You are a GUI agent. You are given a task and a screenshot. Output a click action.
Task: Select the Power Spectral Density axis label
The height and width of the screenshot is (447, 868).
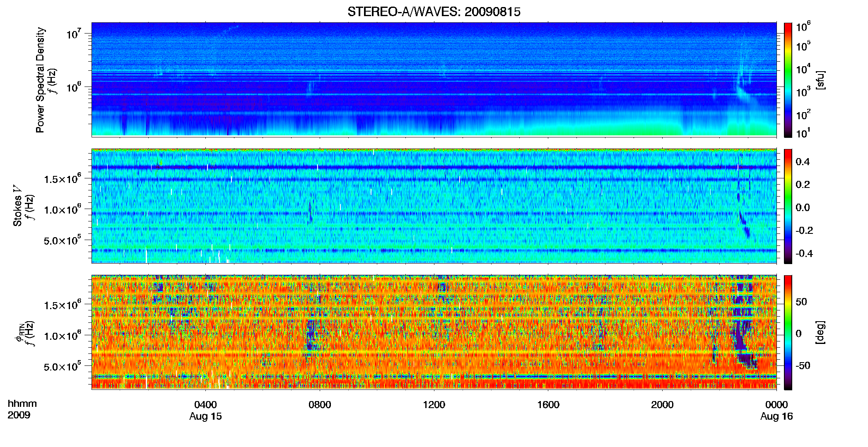tap(40, 80)
